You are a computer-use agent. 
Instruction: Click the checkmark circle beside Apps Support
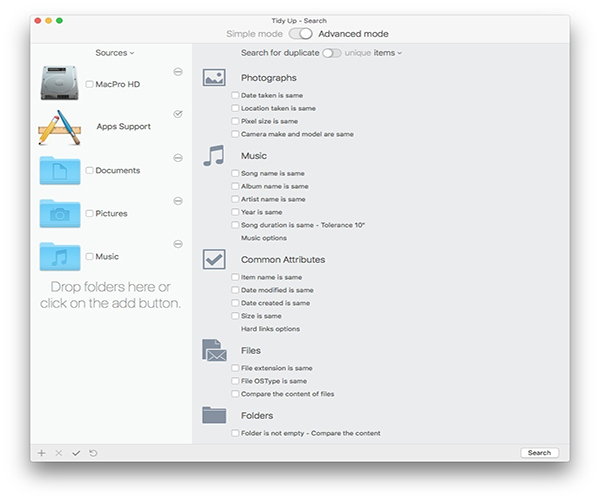click(x=178, y=114)
